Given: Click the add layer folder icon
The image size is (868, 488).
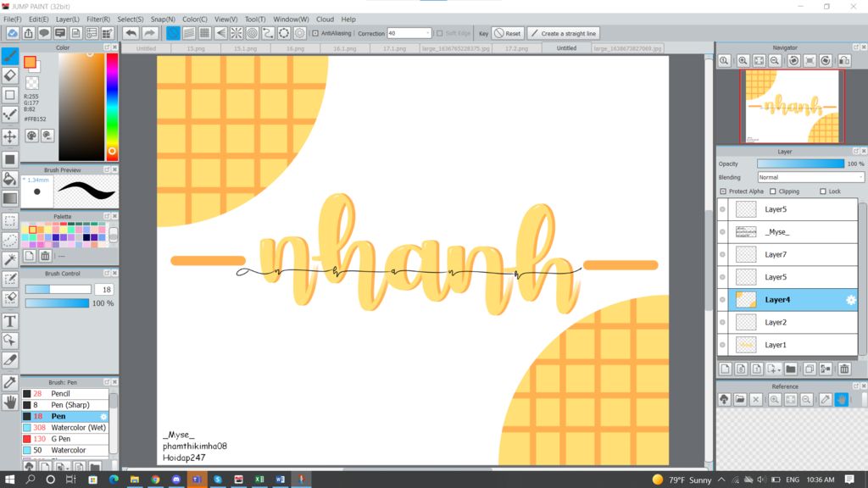Looking at the screenshot, I should [791, 369].
